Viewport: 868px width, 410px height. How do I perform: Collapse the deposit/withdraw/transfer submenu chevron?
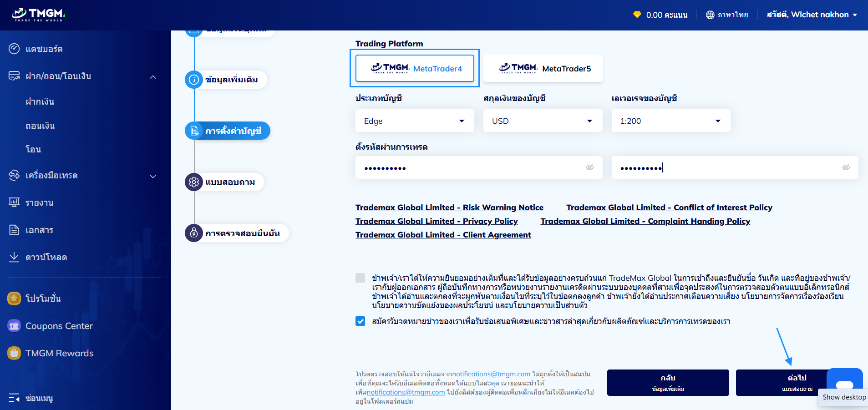[153, 77]
